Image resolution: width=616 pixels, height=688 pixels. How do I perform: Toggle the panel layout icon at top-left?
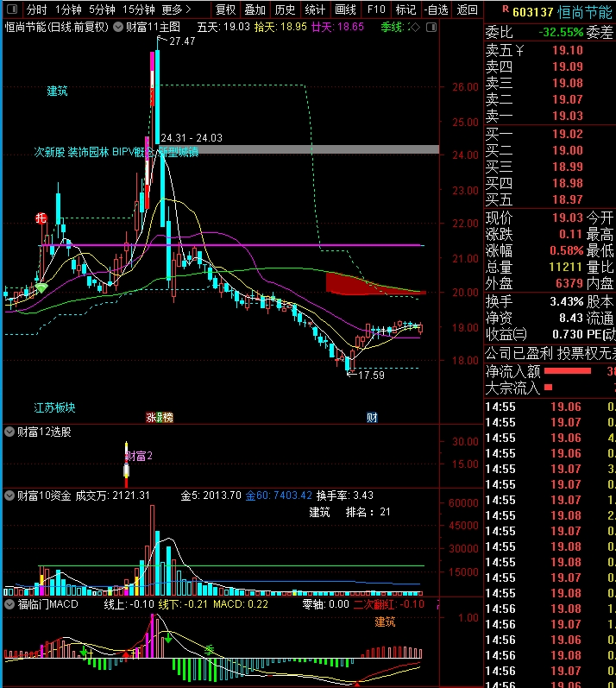[x=12, y=9]
